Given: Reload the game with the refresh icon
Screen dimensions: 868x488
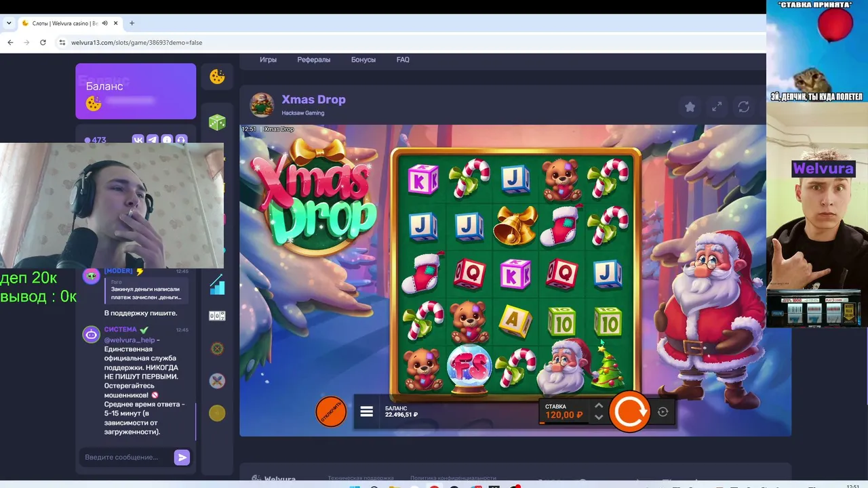Looking at the screenshot, I should click(x=744, y=107).
